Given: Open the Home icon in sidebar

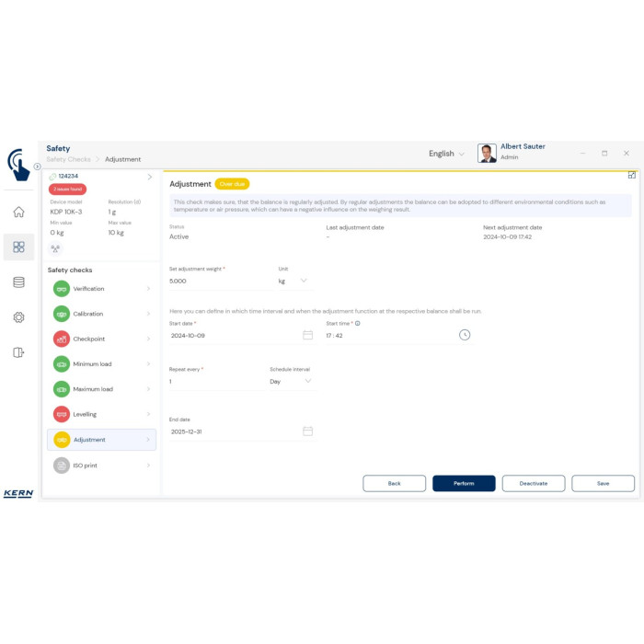Looking at the screenshot, I should coord(18,212).
